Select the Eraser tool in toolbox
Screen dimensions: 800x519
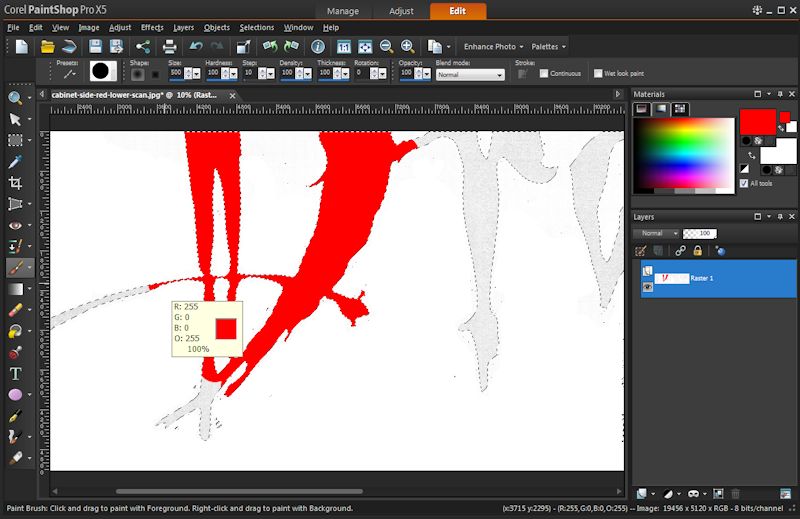point(15,310)
